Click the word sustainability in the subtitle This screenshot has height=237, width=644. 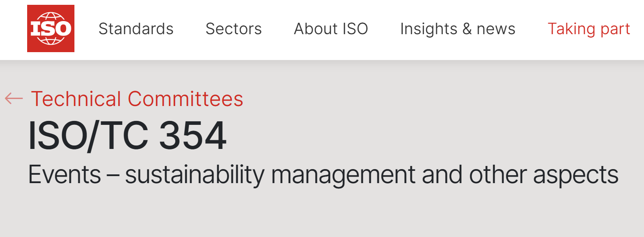[x=195, y=175]
